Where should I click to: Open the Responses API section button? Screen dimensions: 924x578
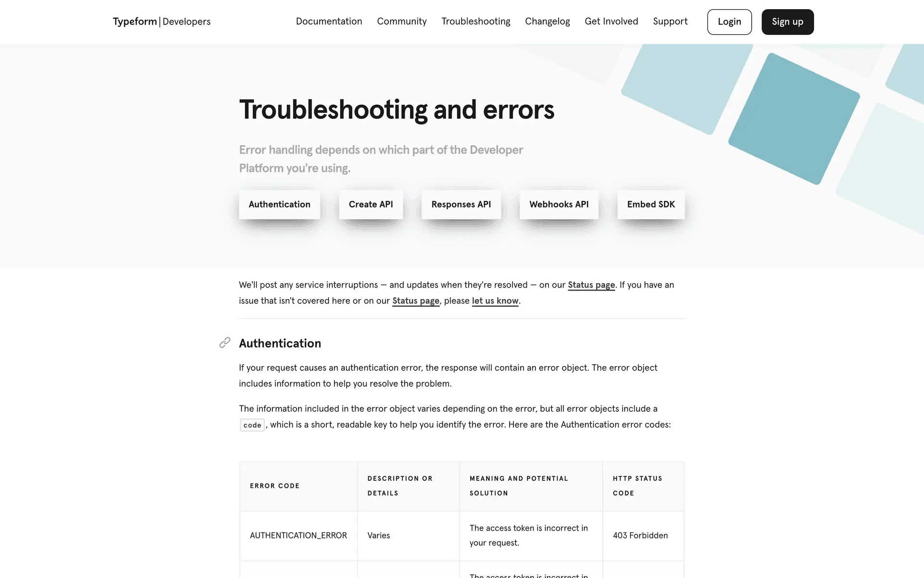pos(461,204)
